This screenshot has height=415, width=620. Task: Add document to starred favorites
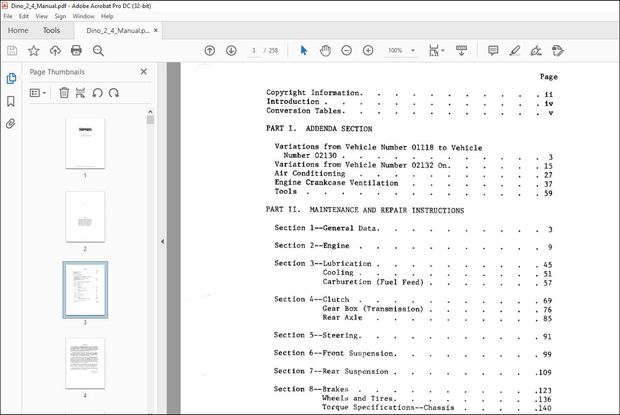coord(34,51)
